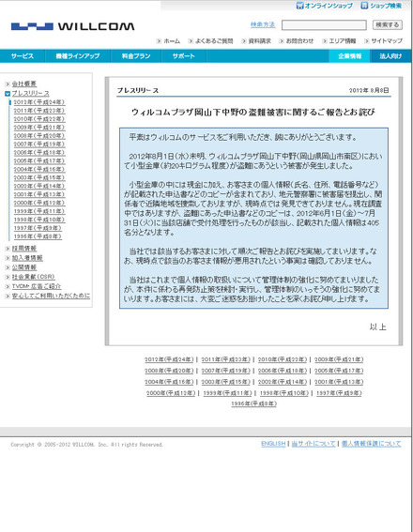Select 2008年(平成20年) in the sidebar
Screen dimensions: 413x532
(x=39, y=136)
